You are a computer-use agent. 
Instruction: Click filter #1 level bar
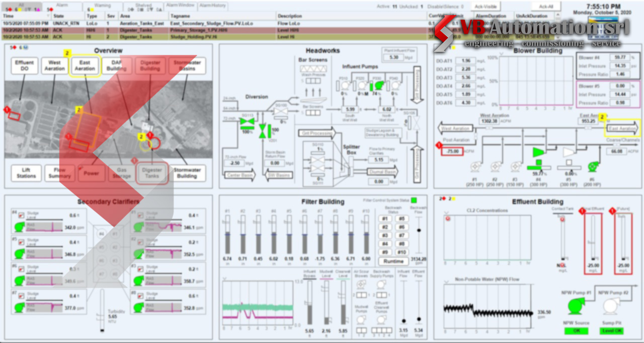[227, 235]
